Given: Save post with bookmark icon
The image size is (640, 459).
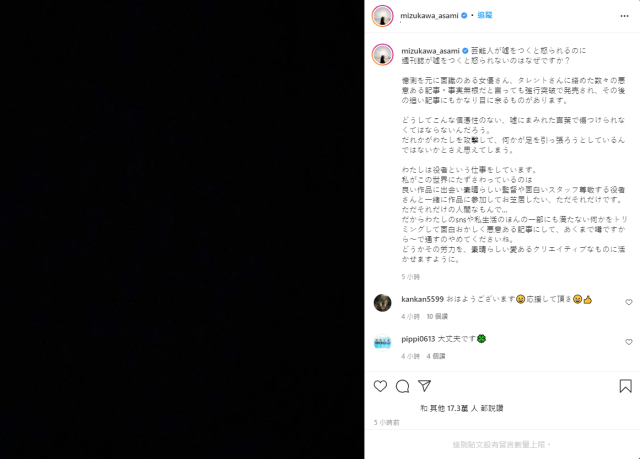Looking at the screenshot, I should point(625,386).
